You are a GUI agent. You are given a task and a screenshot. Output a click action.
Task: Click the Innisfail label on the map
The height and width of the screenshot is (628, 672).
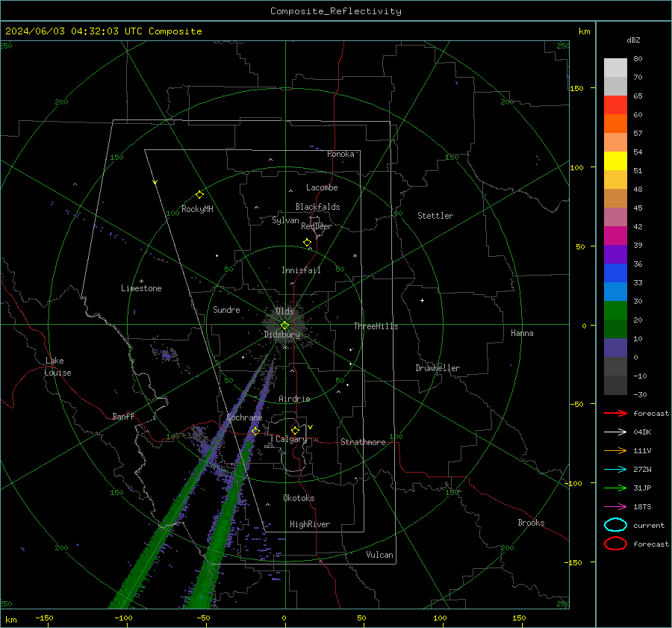click(x=301, y=270)
